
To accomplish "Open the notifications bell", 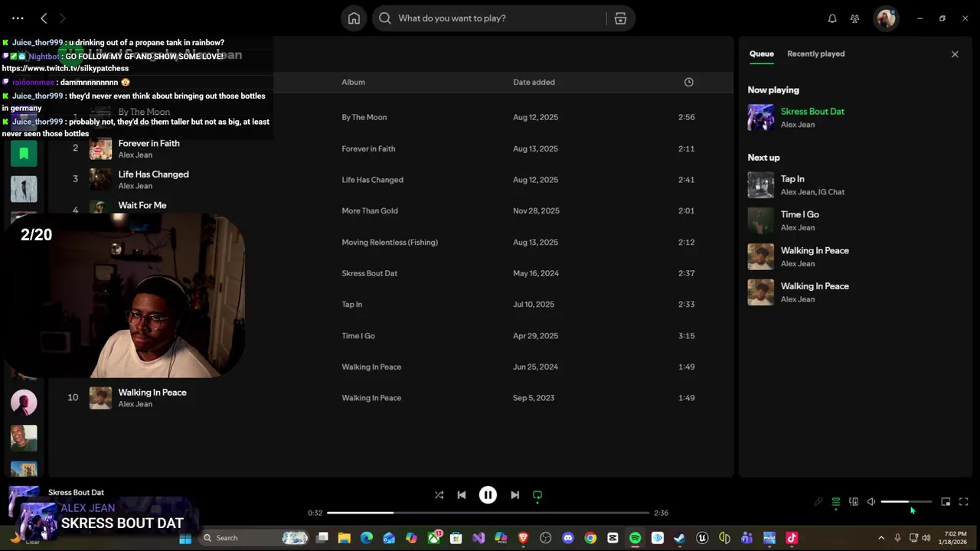I will pyautogui.click(x=832, y=18).
